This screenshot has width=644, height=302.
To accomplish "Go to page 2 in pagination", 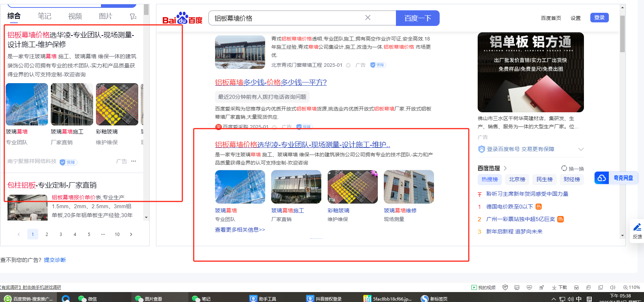I will point(47,234).
